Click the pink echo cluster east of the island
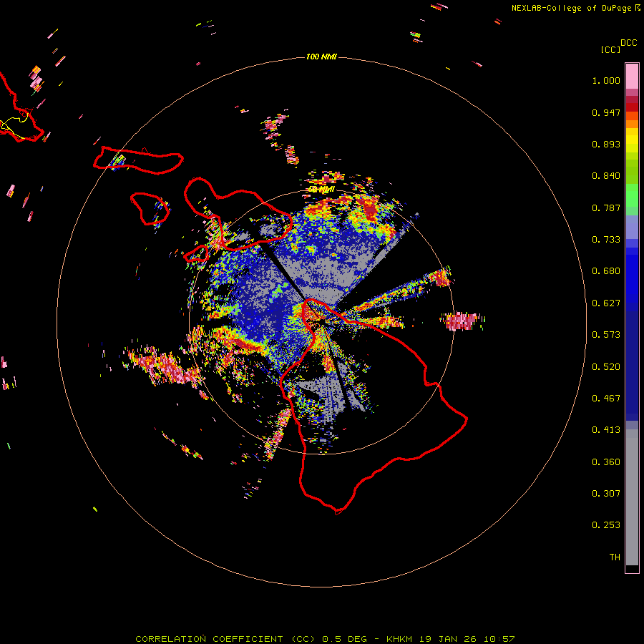Screen dimensions: 644x644 (x=462, y=321)
